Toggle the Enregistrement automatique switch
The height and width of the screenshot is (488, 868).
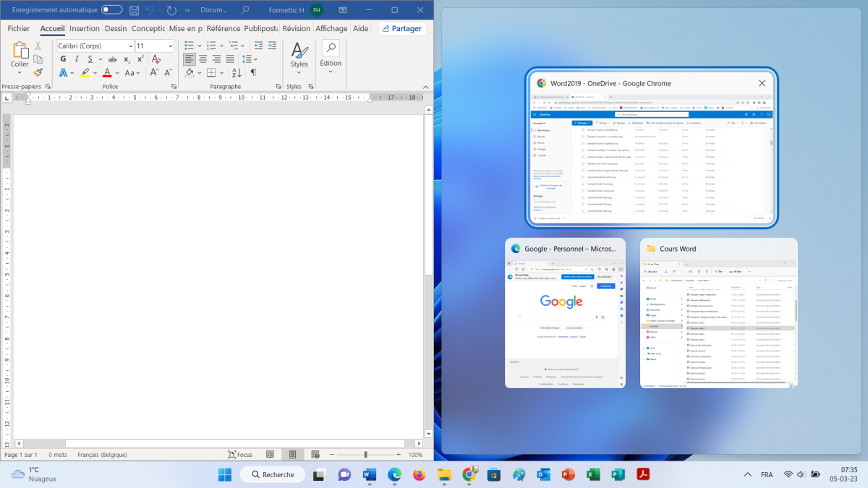pos(111,10)
